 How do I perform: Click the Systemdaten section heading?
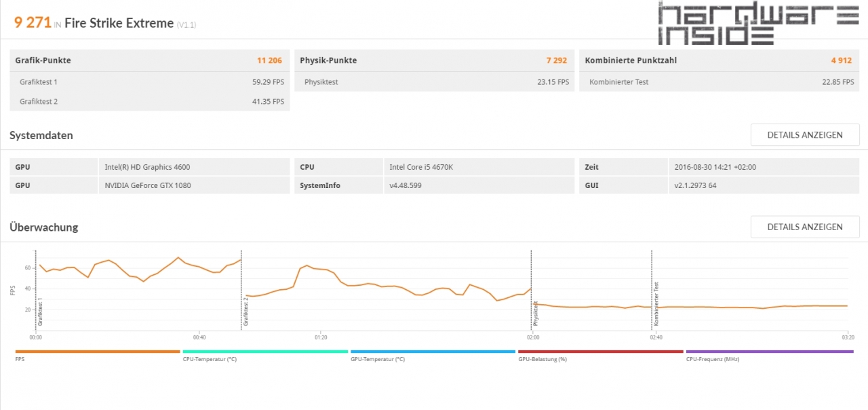[41, 135]
